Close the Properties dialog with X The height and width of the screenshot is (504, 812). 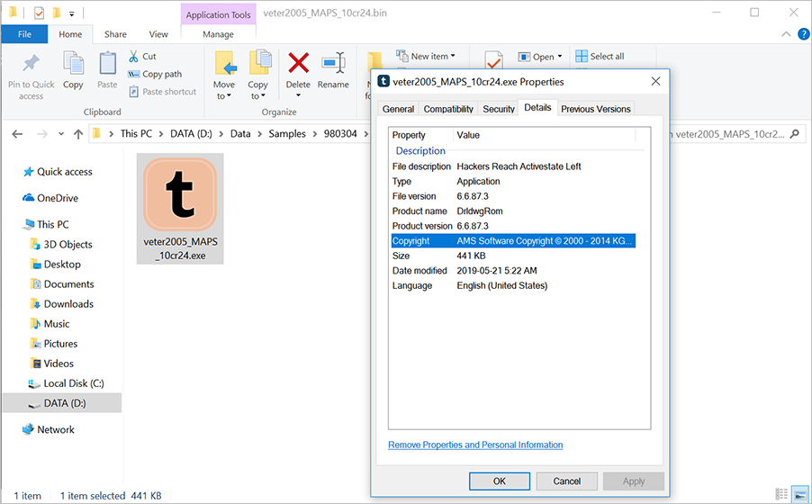[655, 81]
